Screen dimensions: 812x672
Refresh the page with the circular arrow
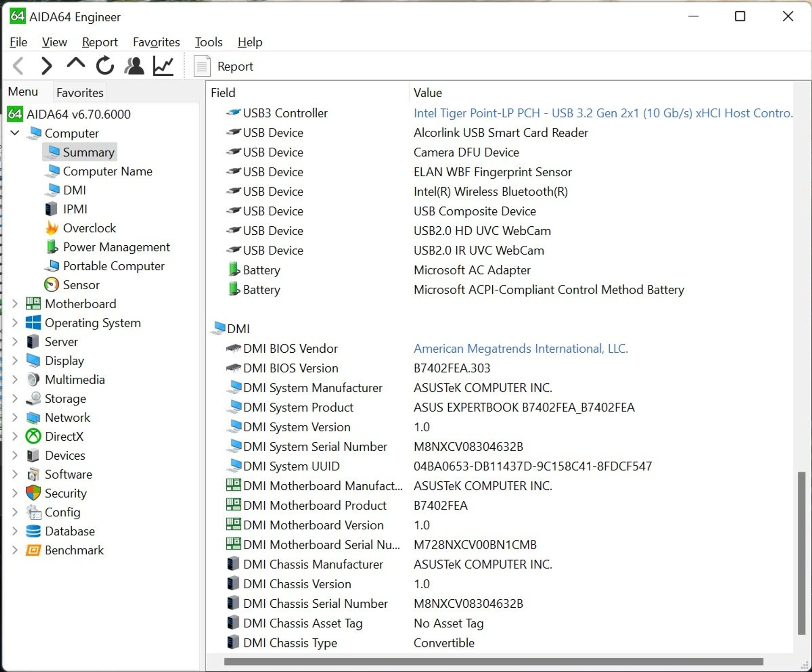pyautogui.click(x=104, y=66)
